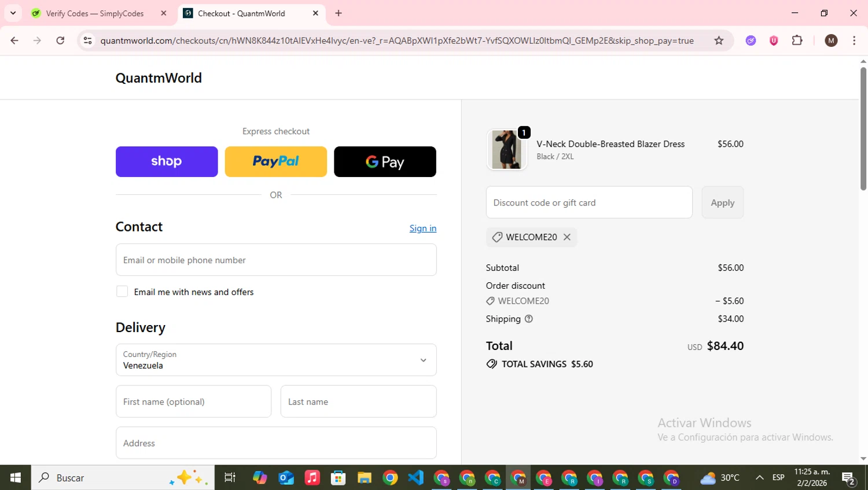Check out with PayPal
This screenshot has width=868, height=490.
(x=275, y=161)
